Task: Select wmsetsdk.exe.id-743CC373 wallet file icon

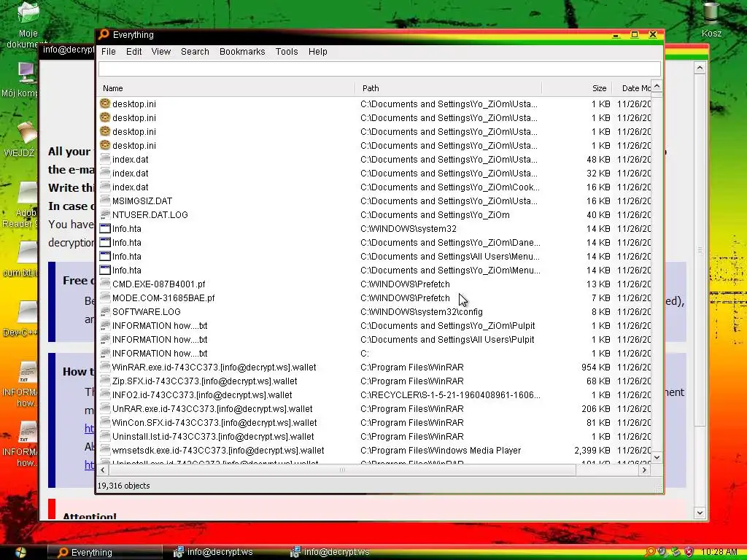Action: [x=105, y=450]
